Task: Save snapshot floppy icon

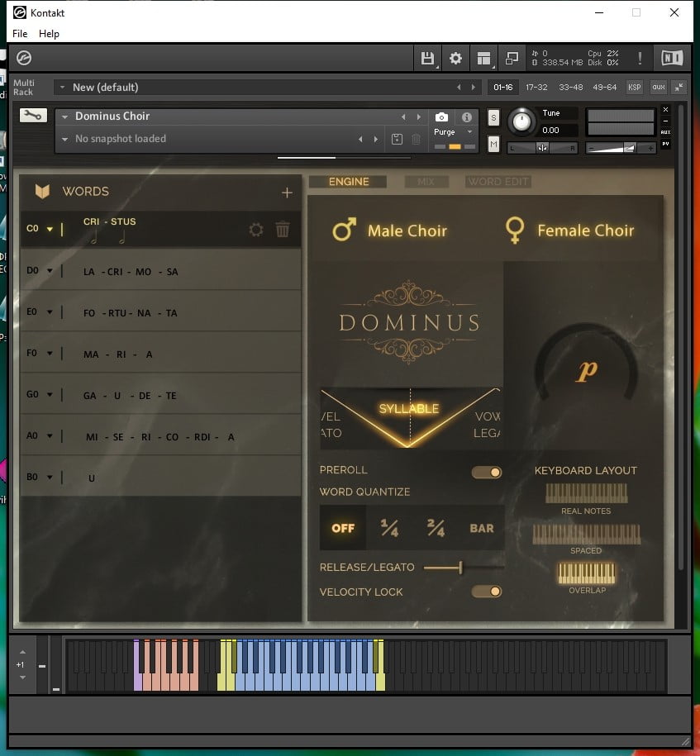Action: pos(397,140)
